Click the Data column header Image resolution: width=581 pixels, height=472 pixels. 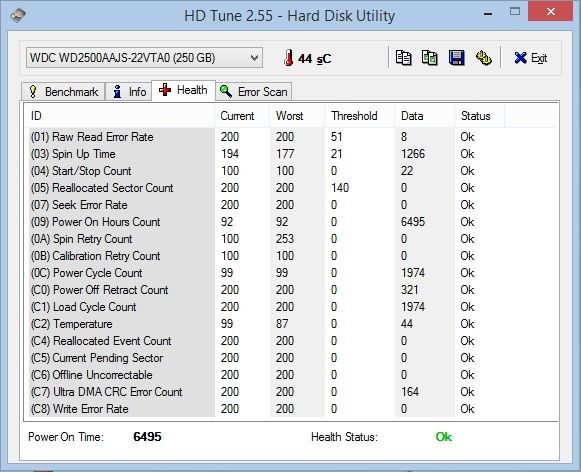click(x=425, y=116)
